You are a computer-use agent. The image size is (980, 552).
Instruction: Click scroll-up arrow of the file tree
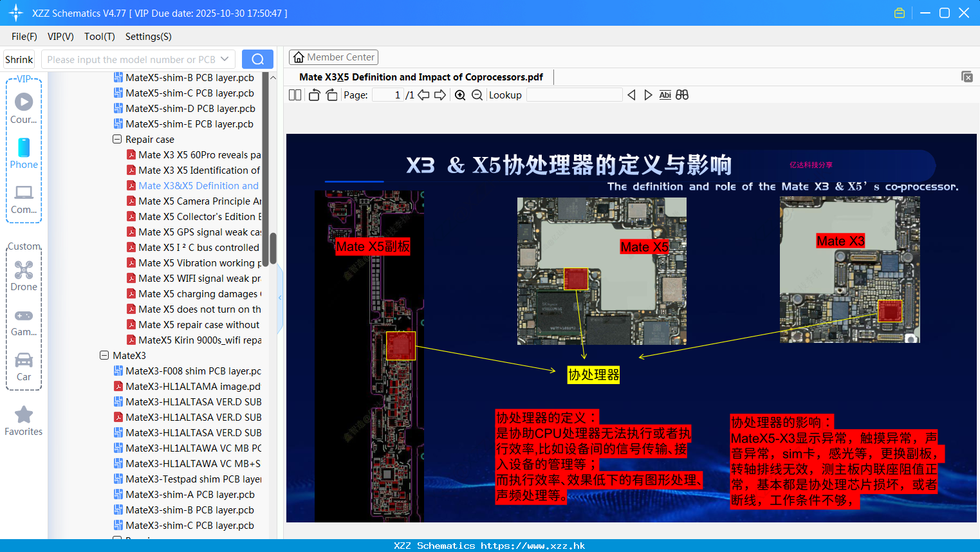click(273, 78)
